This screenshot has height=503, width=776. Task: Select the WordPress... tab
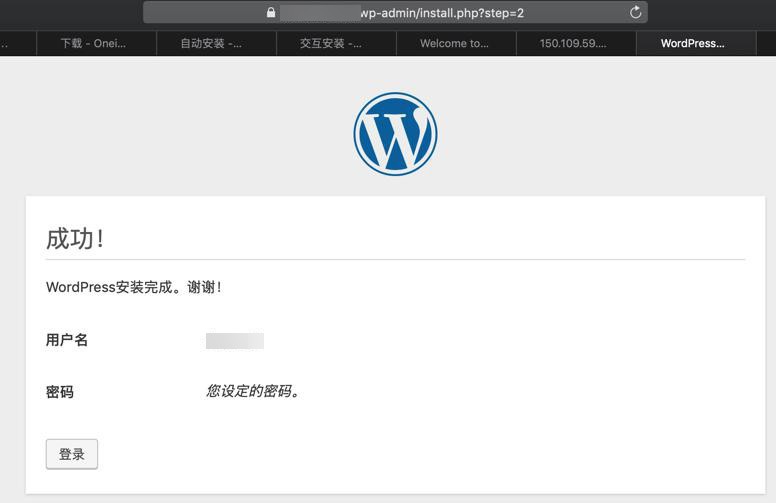click(695, 44)
